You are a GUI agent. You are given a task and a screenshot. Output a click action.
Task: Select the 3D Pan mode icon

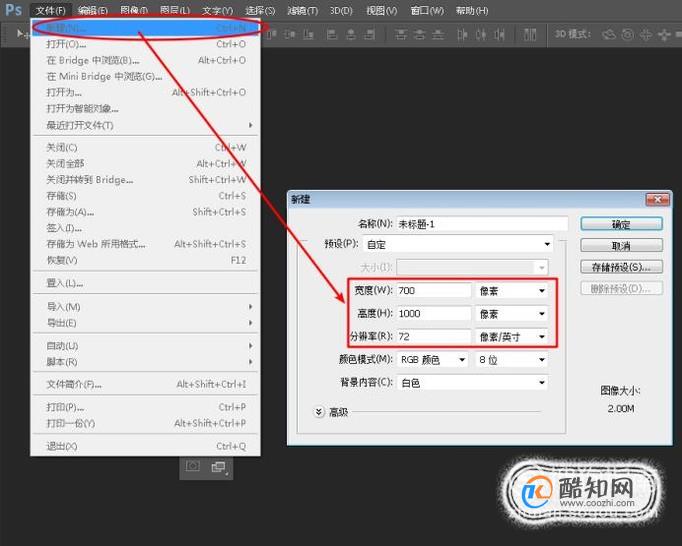645,34
